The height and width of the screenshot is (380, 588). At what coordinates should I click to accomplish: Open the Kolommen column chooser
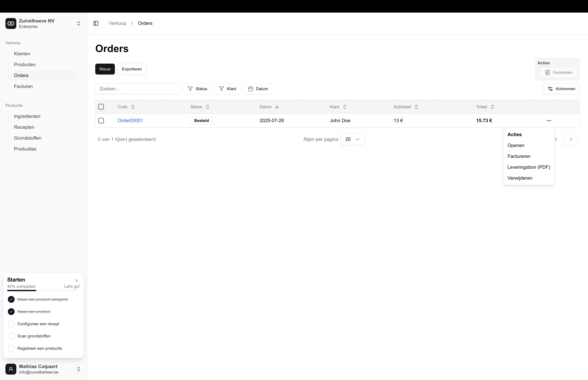pyautogui.click(x=561, y=89)
